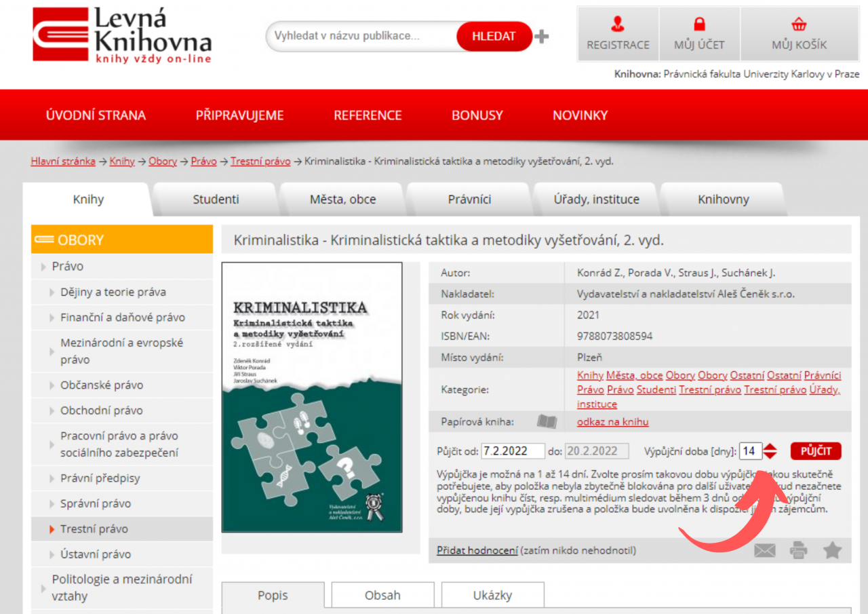Open the Právníci category link in Kategorie
The image size is (868, 614).
click(x=823, y=375)
